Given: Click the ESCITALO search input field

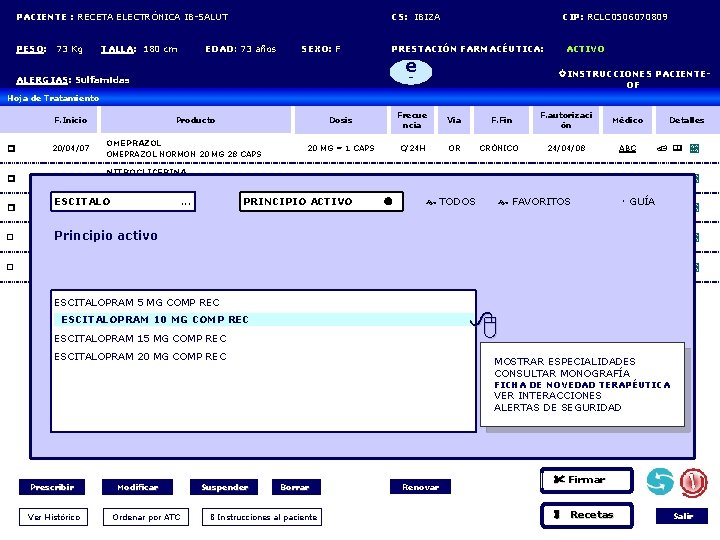Looking at the screenshot, I should (x=123, y=202).
